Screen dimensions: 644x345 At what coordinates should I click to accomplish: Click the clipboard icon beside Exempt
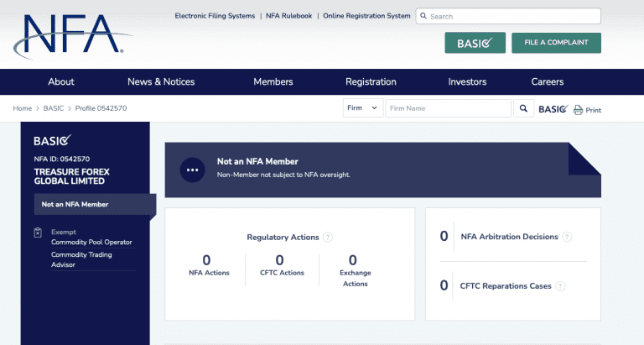[x=38, y=233]
